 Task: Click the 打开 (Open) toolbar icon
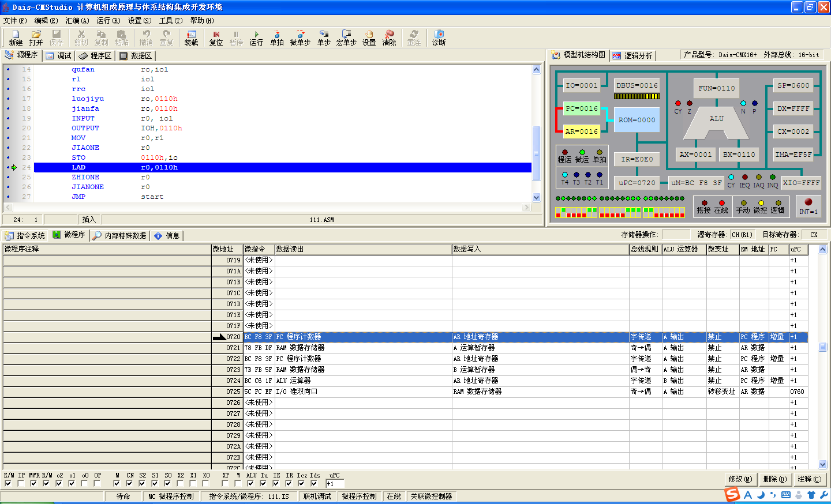coord(36,38)
